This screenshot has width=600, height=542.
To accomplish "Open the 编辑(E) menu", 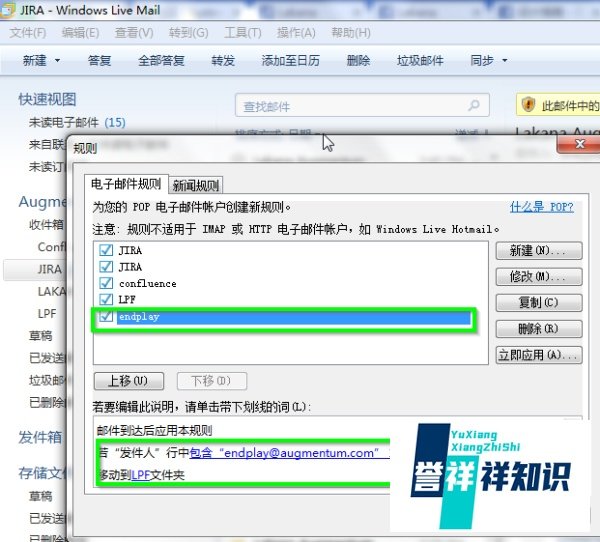I will tap(80, 33).
